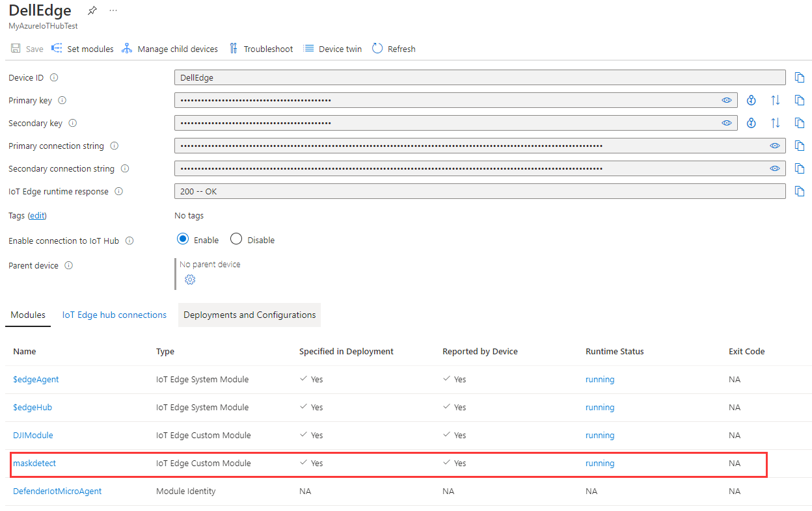Edit the device tags

[x=37, y=215]
